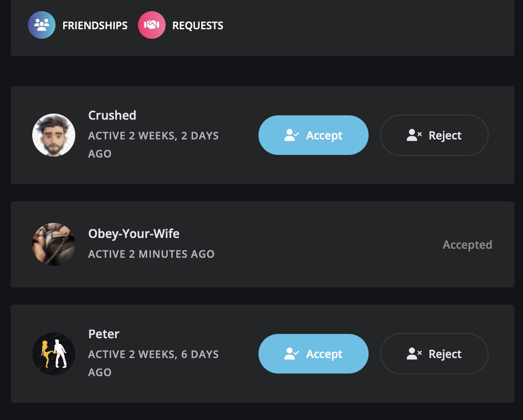Reject the friend request from Crushed
Image resolution: width=523 pixels, height=420 pixels.
point(434,135)
